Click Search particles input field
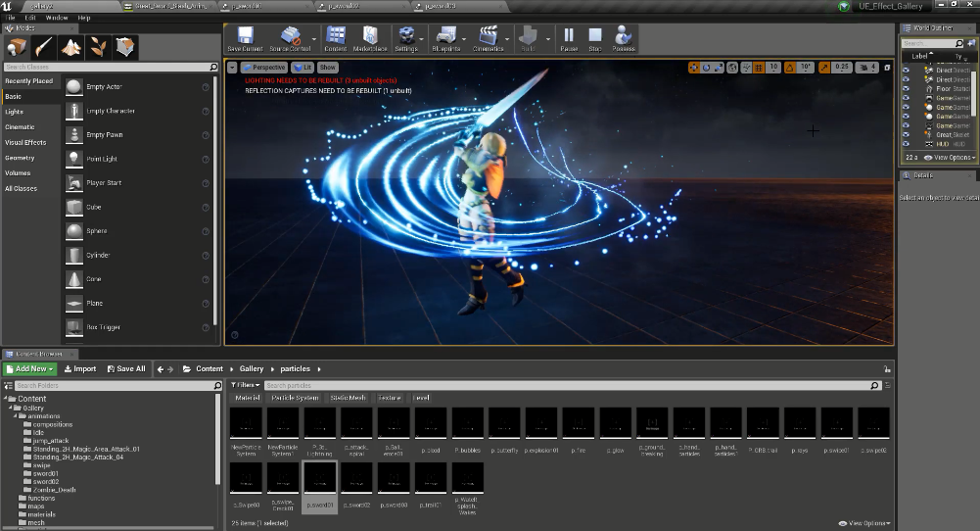The height and width of the screenshot is (531, 980). coord(572,385)
